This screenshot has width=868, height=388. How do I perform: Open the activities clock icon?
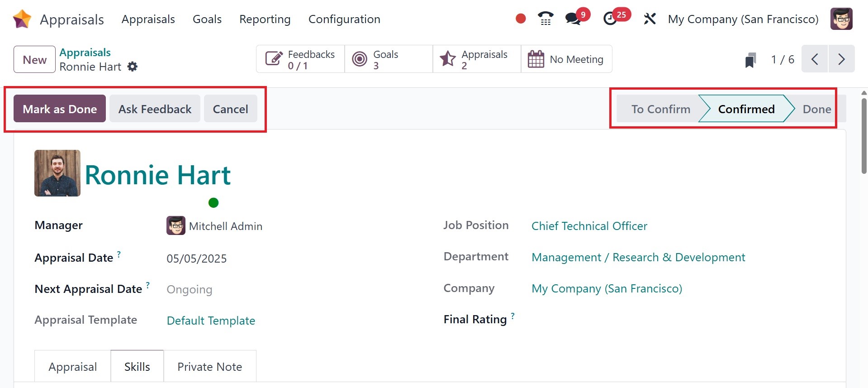click(x=610, y=19)
